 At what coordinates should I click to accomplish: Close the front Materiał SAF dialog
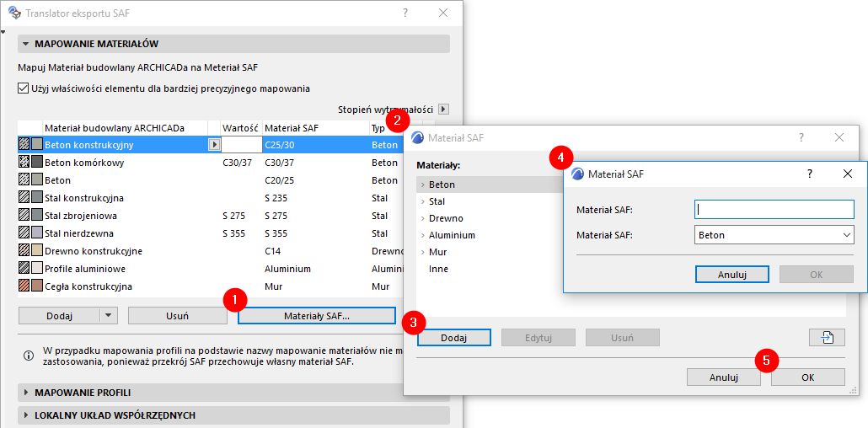[x=847, y=174]
